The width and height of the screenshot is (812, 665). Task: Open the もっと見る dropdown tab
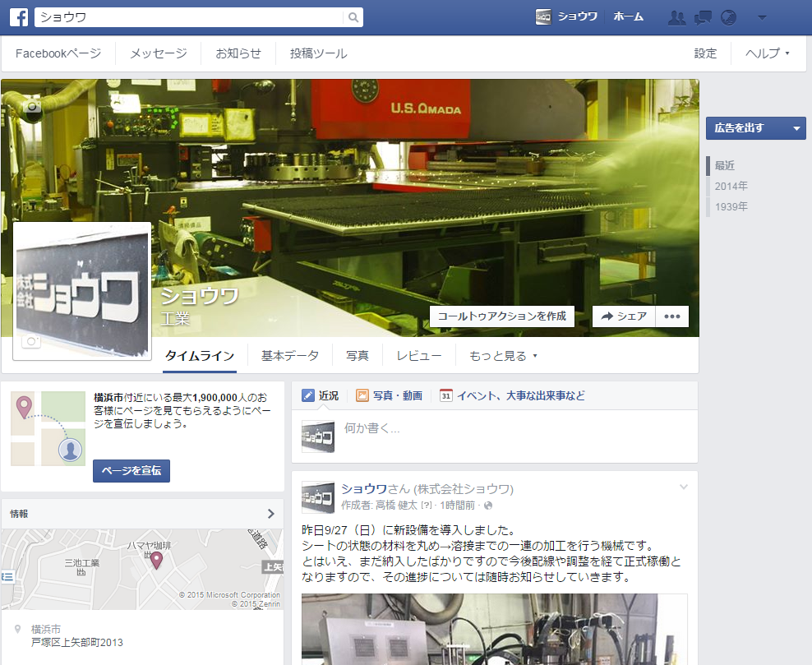[x=503, y=356]
